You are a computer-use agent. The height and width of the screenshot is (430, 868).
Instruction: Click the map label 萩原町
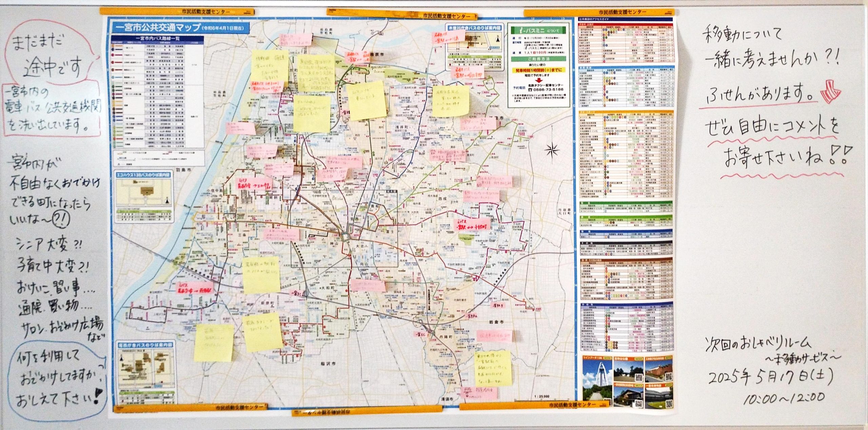coord(267,303)
